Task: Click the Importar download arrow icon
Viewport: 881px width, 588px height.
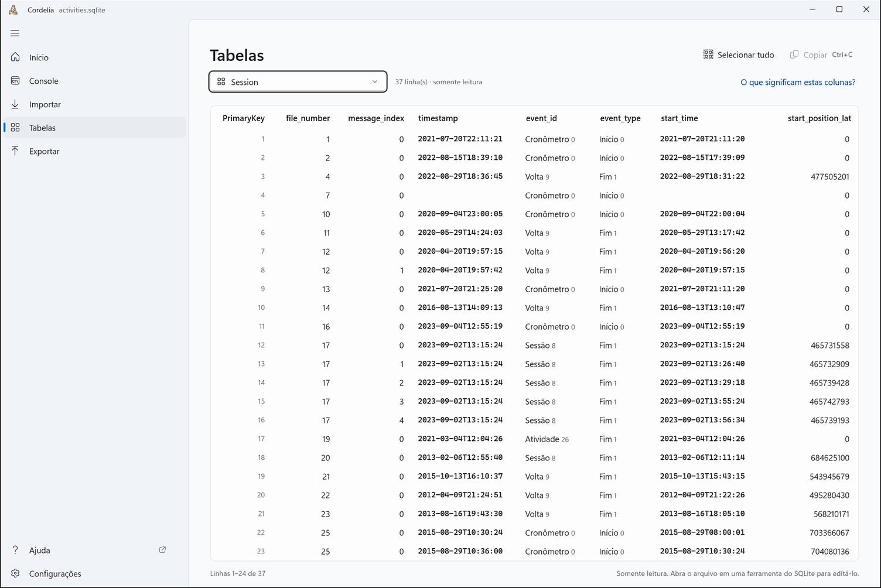Action: tap(15, 104)
